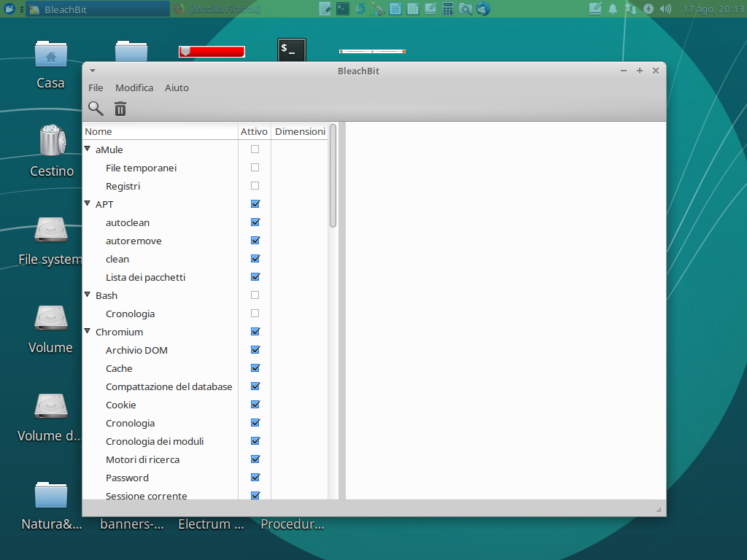
Task: Select the Compattazione del database row
Action: click(x=205, y=386)
